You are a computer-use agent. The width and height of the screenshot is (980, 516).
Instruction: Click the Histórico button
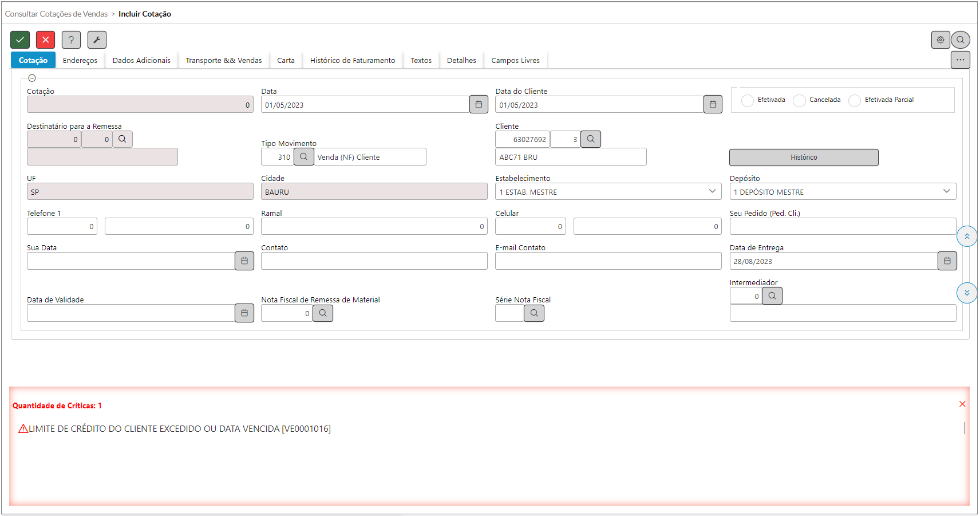point(804,157)
